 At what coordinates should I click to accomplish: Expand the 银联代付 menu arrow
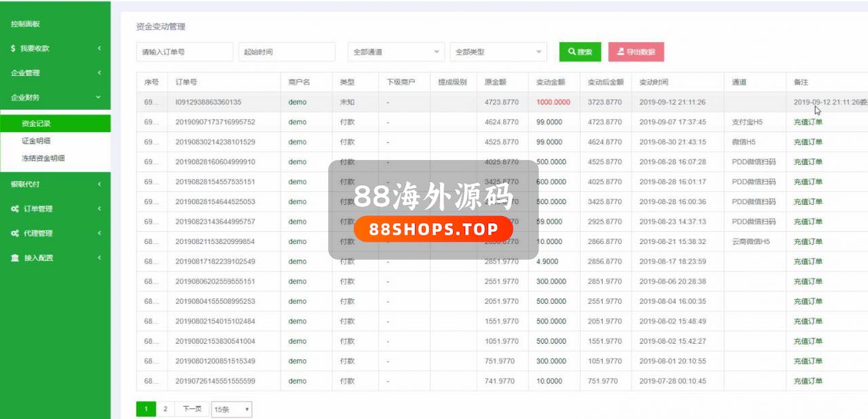(x=99, y=184)
